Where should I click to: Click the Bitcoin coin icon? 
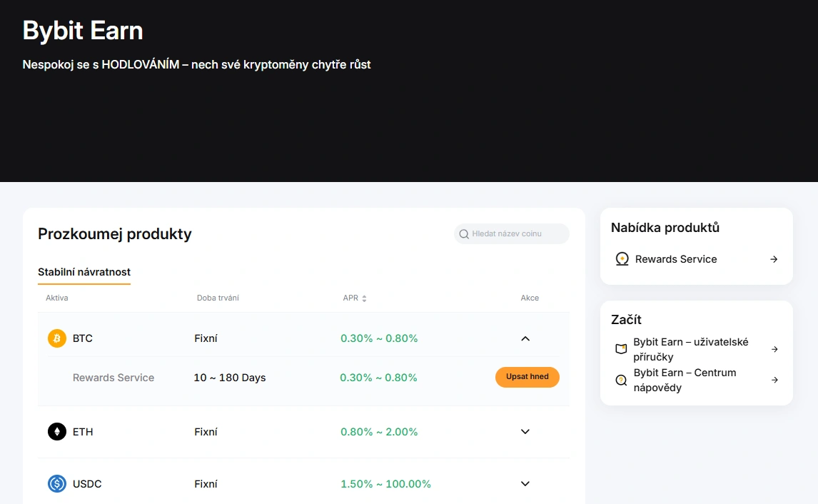57,338
